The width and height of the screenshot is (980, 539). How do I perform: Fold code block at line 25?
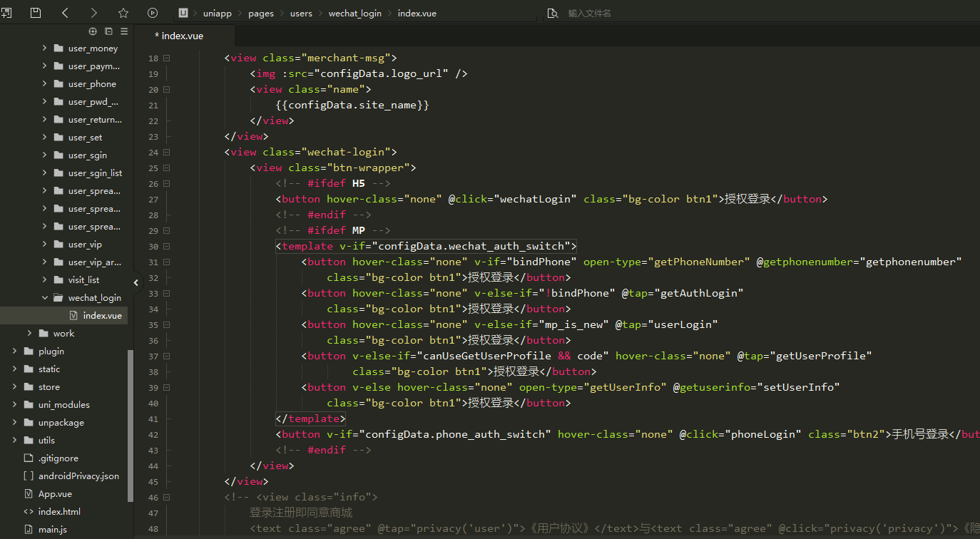166,168
